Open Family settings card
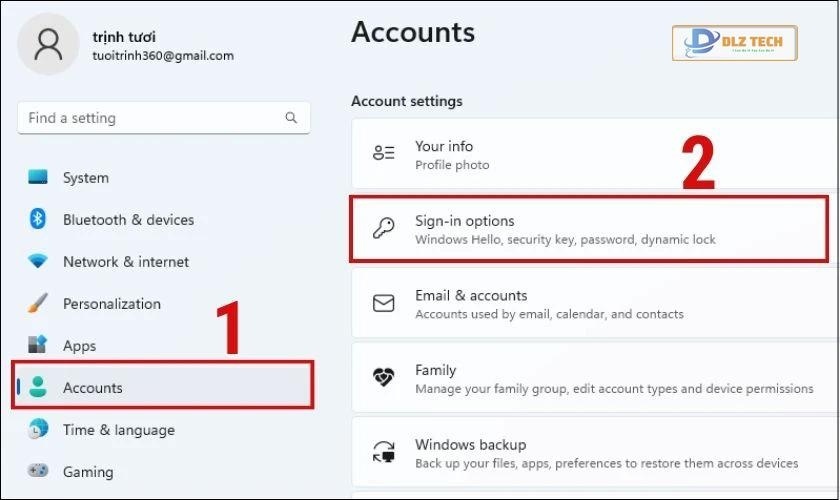The width and height of the screenshot is (840, 500). [595, 377]
